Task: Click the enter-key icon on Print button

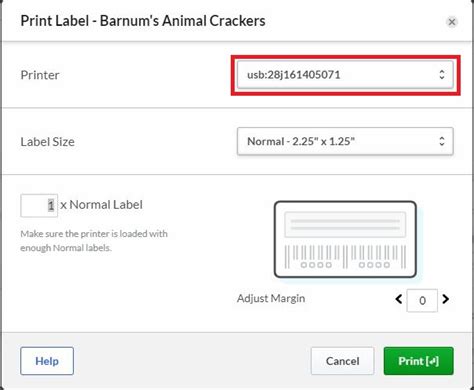Action: coord(432,361)
